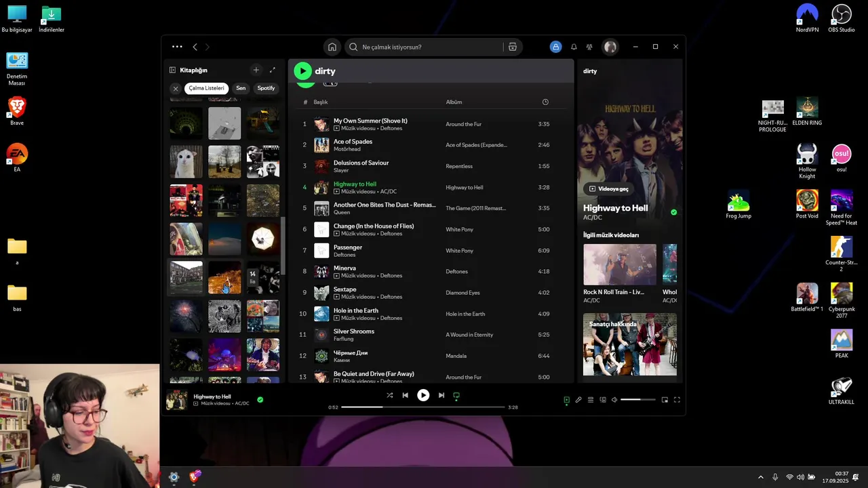Image resolution: width=868 pixels, height=488 pixels.
Task: Open the Queen artist link
Action: click(342, 212)
